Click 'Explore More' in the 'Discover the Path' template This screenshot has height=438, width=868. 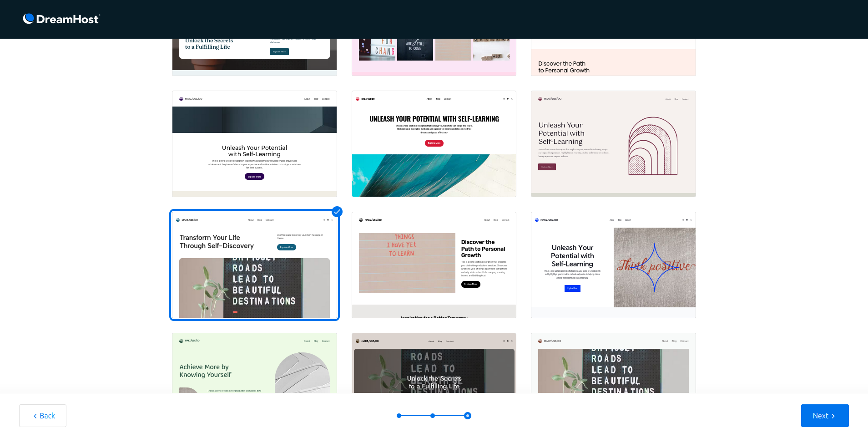click(x=470, y=284)
